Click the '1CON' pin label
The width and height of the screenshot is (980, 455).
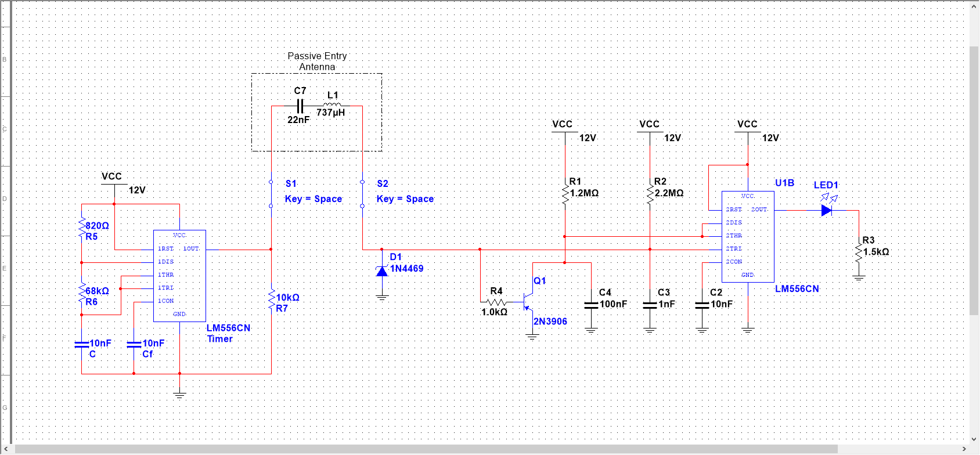tap(166, 301)
